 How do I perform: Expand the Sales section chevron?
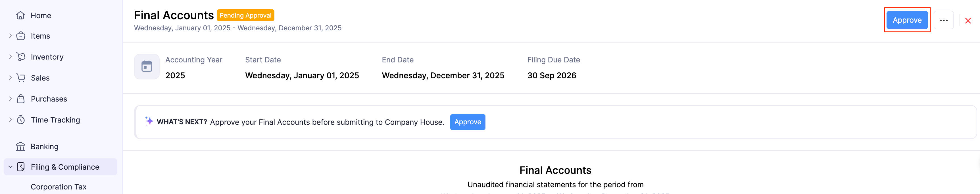pos(10,77)
